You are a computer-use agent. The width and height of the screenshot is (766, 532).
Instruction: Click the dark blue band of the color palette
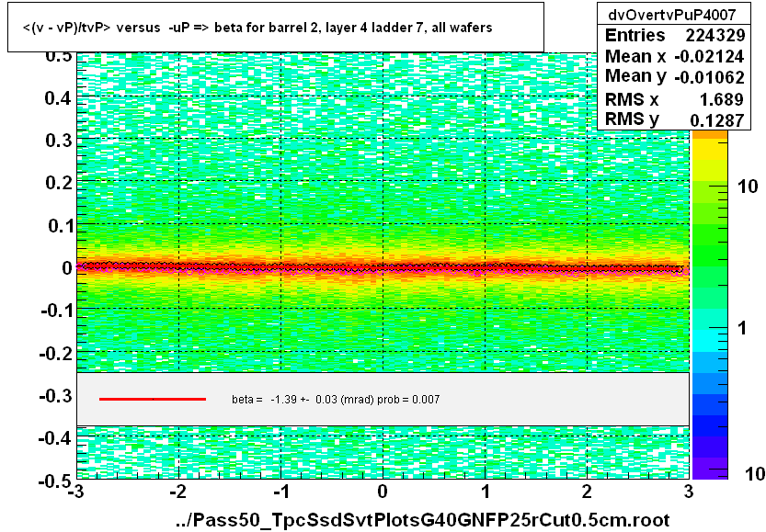click(710, 425)
